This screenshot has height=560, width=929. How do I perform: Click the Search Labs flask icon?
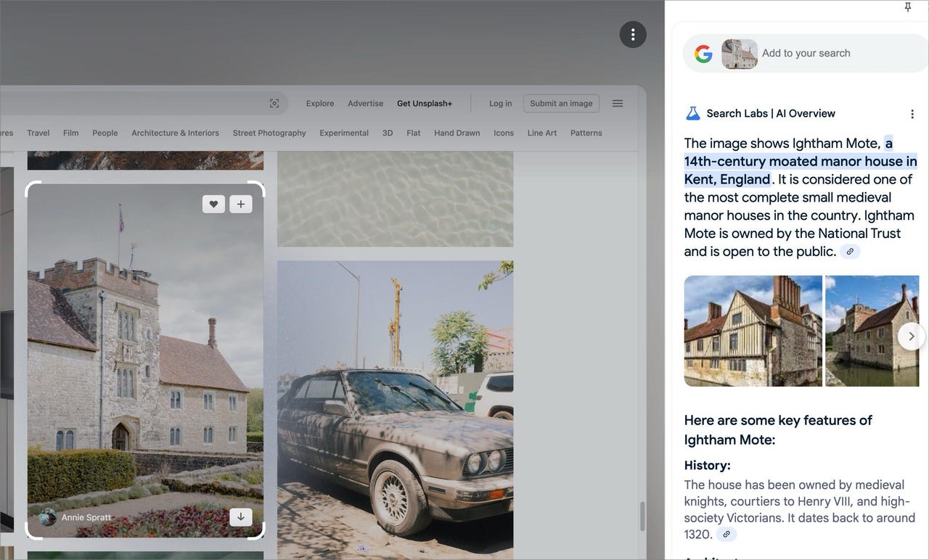[x=692, y=113]
